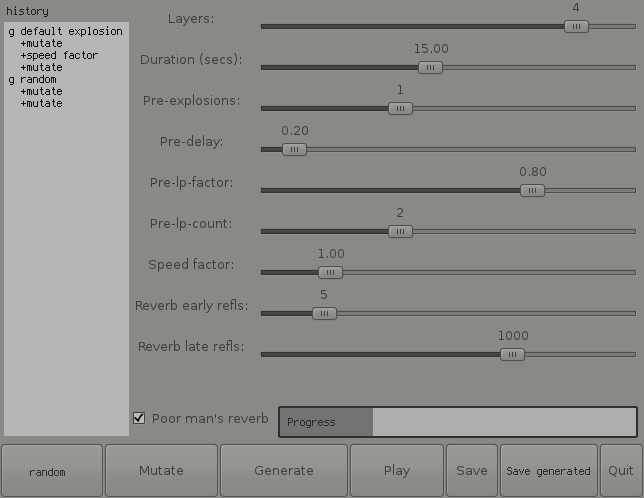Click the Save generated button

(548, 471)
